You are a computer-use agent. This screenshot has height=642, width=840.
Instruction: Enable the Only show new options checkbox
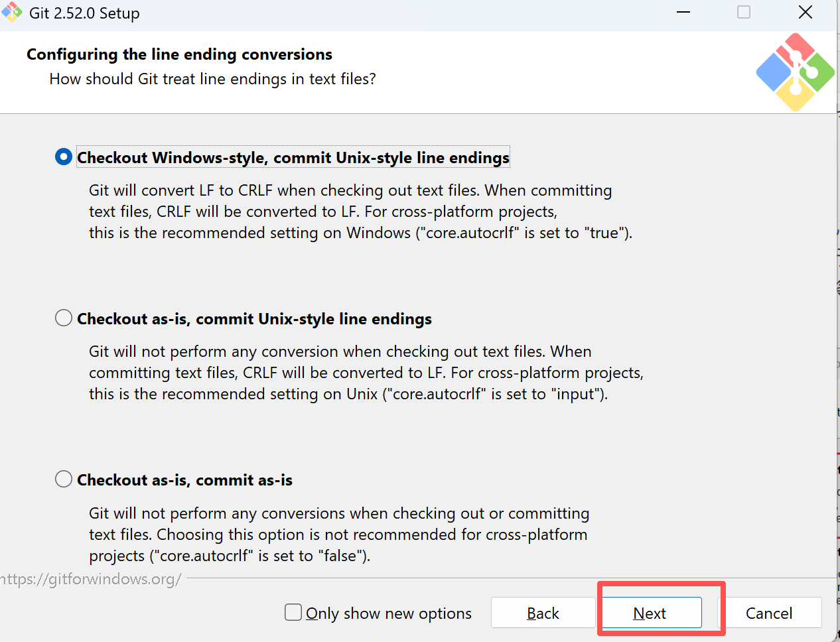[x=293, y=612]
